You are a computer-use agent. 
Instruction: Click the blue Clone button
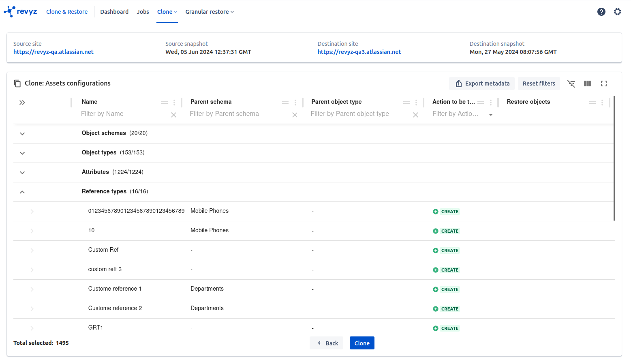tap(362, 343)
